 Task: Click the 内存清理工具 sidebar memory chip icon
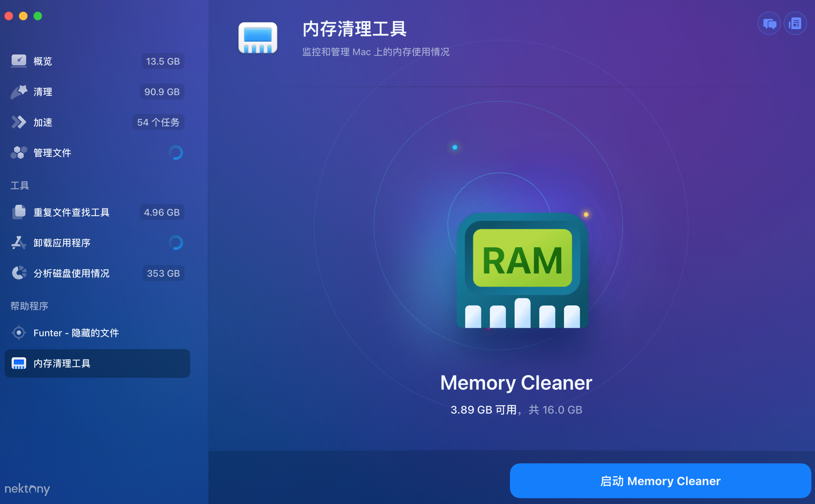coord(19,363)
